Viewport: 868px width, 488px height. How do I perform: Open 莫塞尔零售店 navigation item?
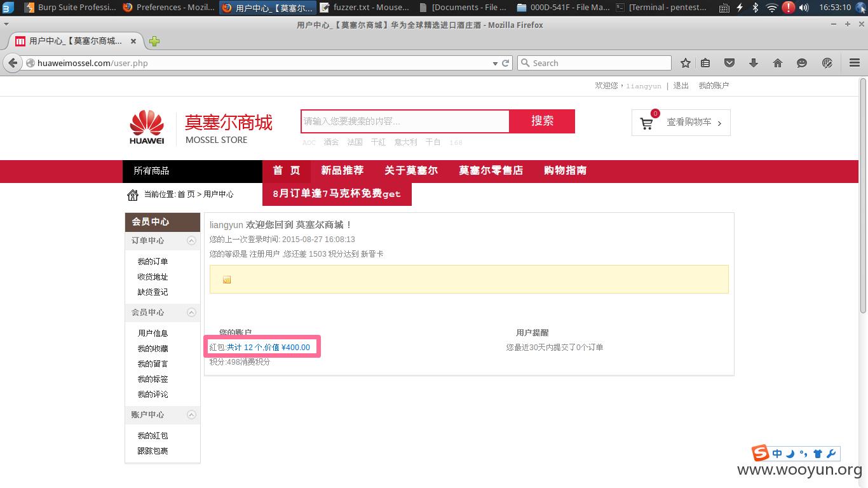coord(491,170)
